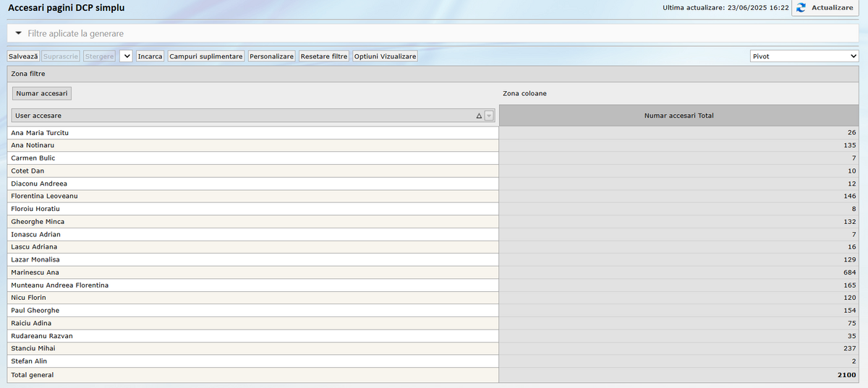Open the saved layouts dropdown next to Stergere
The image size is (868, 388).
(x=125, y=56)
